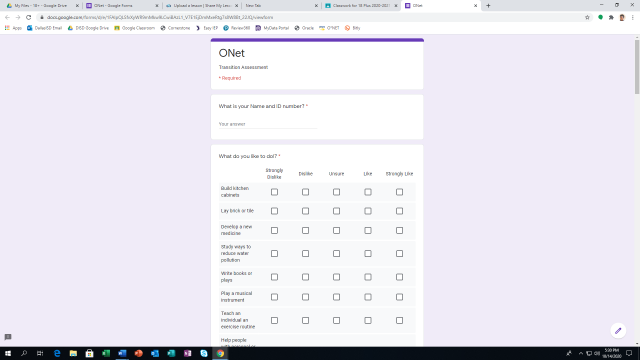Reload the current page
The width and height of the screenshot is (640, 360).
coord(29,17)
